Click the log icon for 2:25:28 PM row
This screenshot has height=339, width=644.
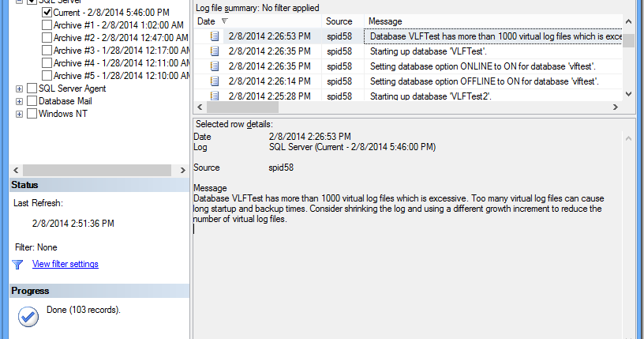click(214, 96)
